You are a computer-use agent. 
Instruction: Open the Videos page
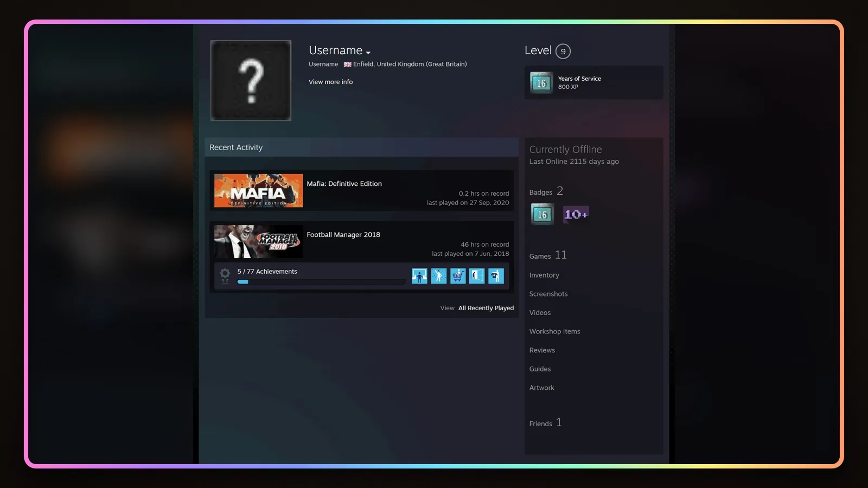tap(540, 313)
